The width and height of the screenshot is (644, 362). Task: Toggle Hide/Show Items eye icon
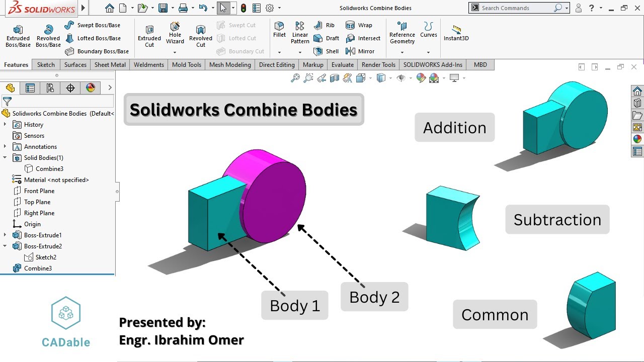(x=401, y=78)
